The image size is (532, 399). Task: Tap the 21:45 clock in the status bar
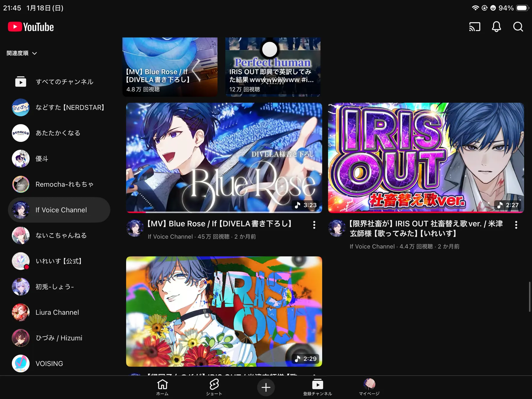point(12,8)
